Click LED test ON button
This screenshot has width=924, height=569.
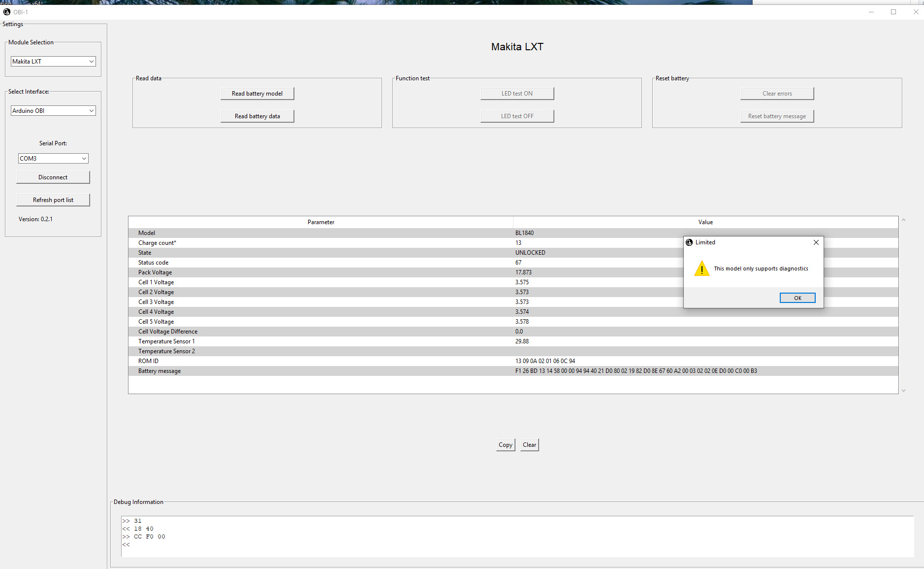click(517, 94)
